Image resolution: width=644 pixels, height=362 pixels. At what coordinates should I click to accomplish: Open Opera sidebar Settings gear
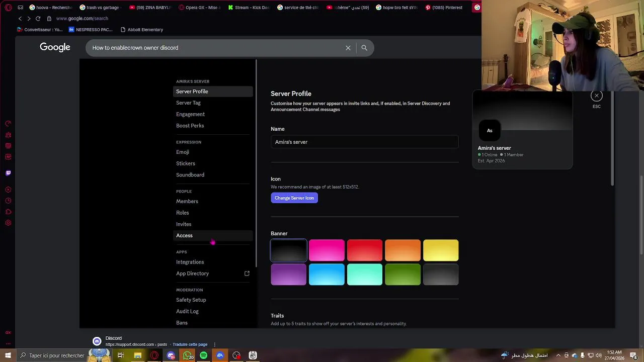[8, 223]
